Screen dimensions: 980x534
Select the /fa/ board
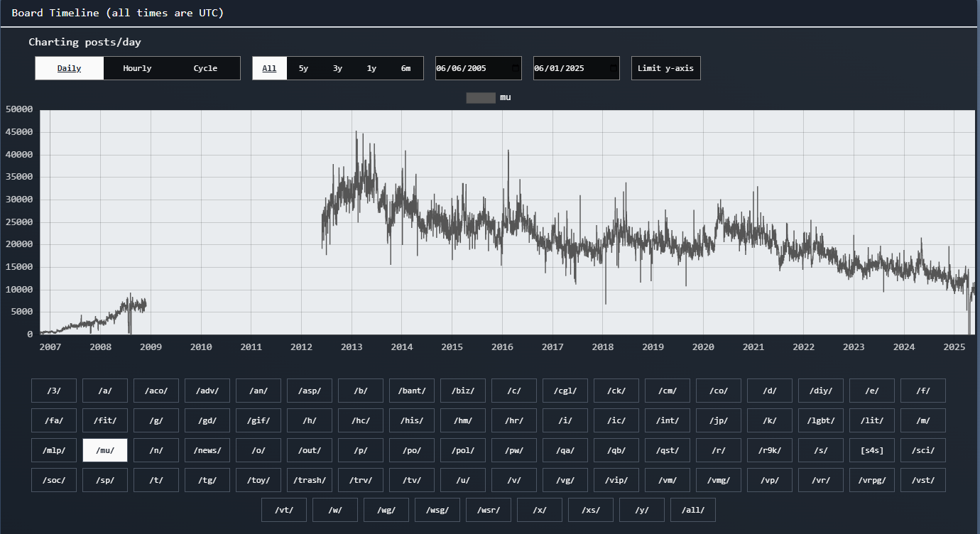pos(54,420)
